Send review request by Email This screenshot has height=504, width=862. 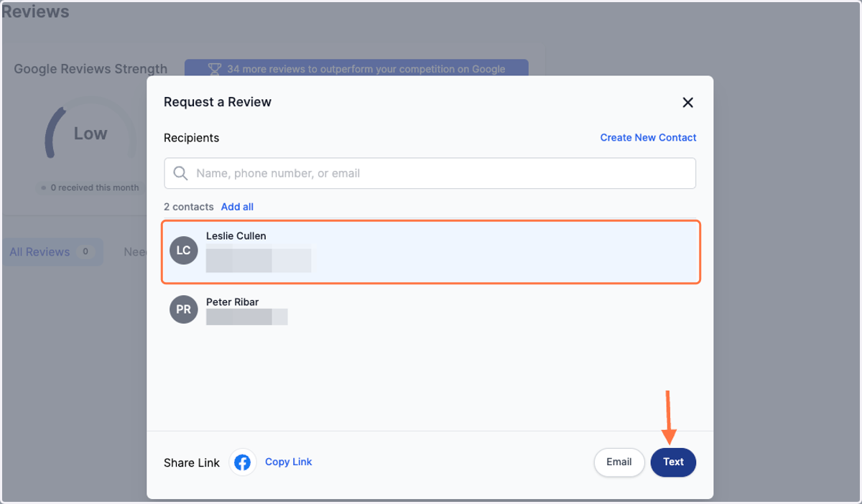tap(618, 462)
